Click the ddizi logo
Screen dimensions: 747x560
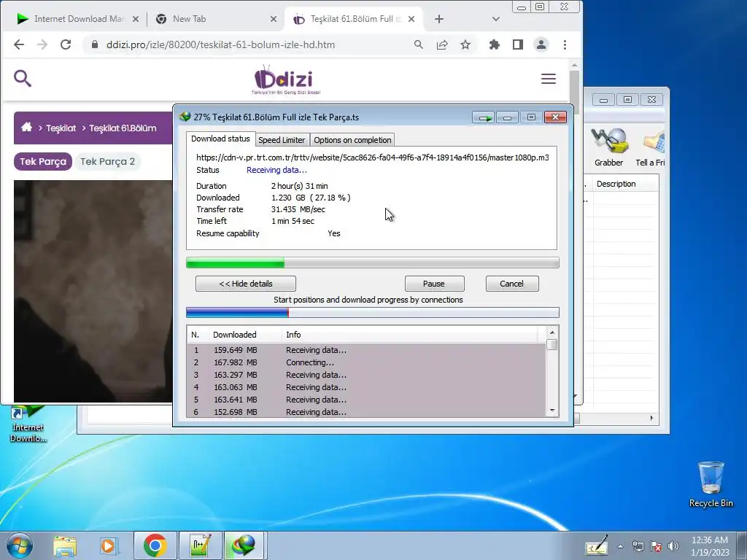(286, 79)
